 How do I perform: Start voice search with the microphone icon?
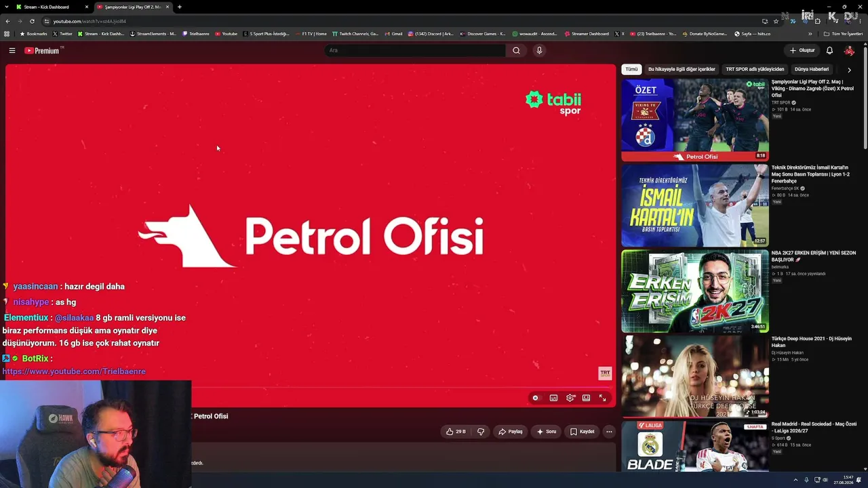[x=539, y=50]
